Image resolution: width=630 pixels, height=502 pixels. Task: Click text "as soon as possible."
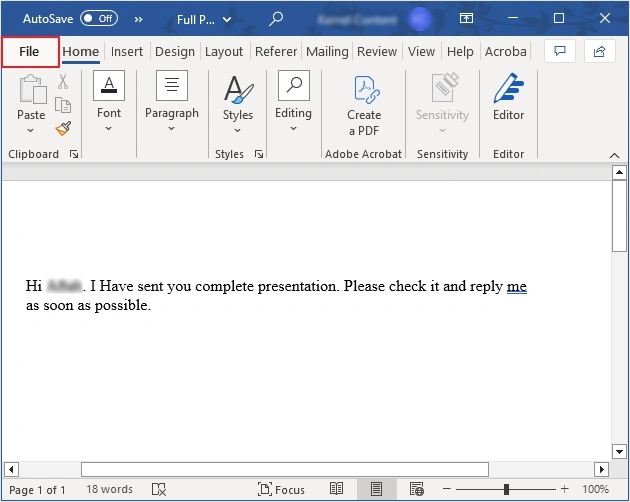point(88,305)
